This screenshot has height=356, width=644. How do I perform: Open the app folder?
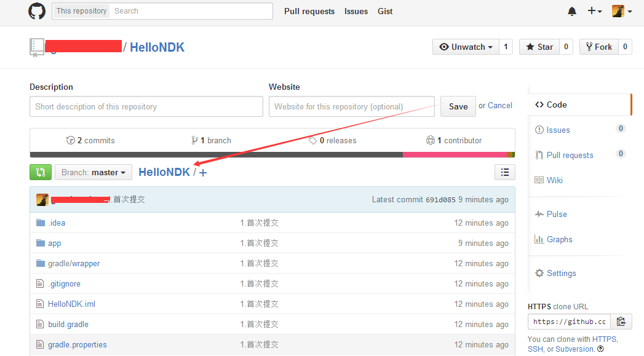[54, 243]
